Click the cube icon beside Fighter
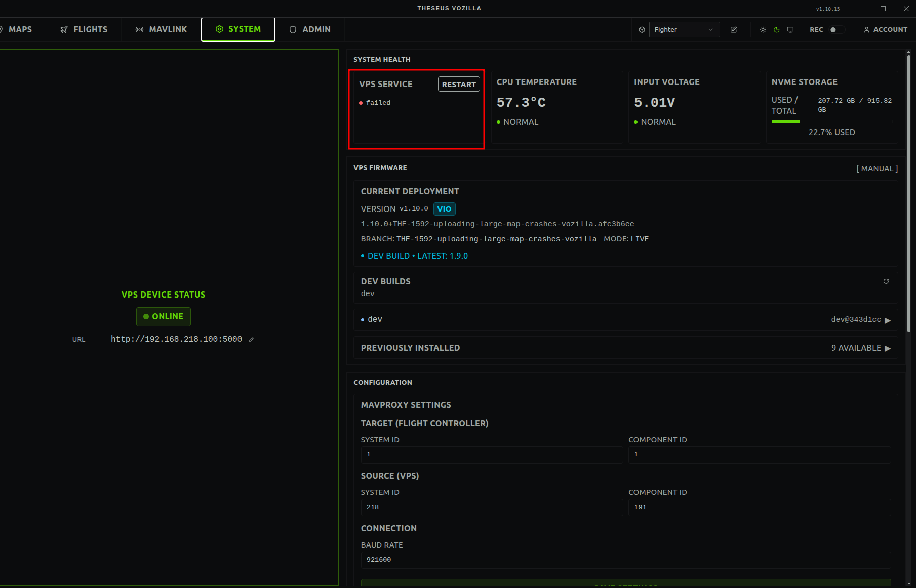This screenshot has height=588, width=916. 642,30
